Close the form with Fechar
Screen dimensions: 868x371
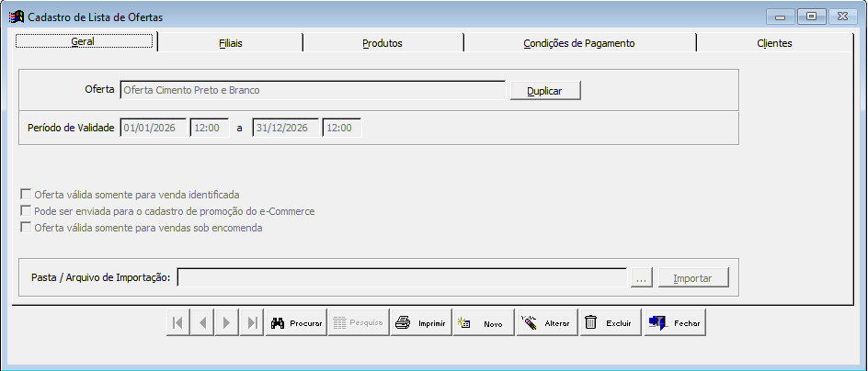(674, 323)
